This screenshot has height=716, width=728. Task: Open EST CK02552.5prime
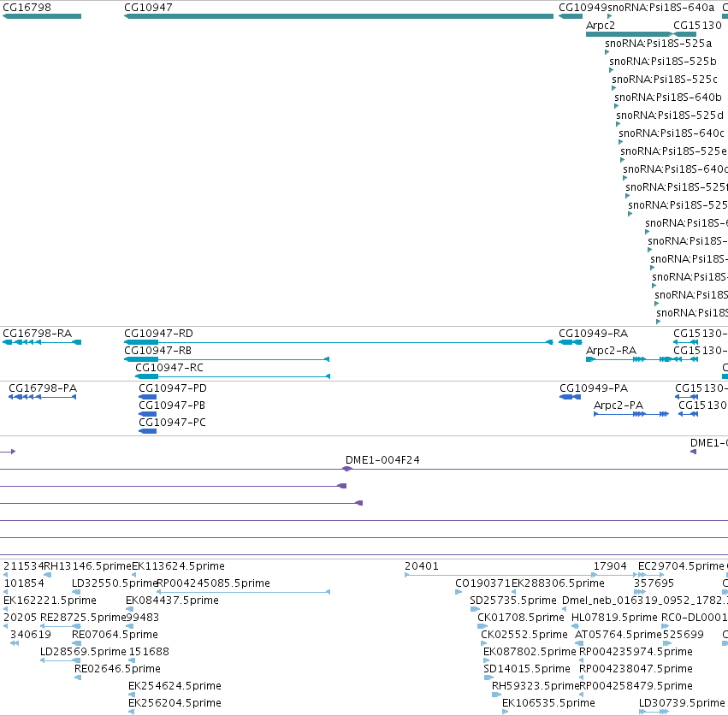click(x=524, y=635)
